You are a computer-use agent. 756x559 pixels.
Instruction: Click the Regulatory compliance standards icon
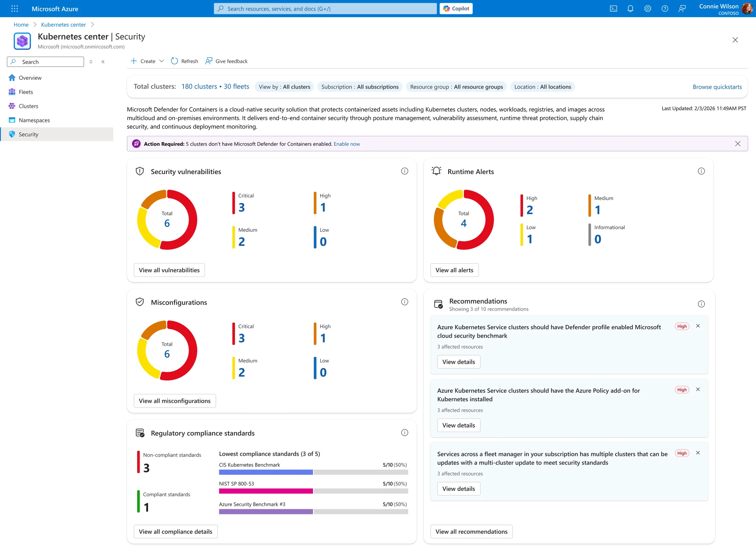[x=140, y=433]
